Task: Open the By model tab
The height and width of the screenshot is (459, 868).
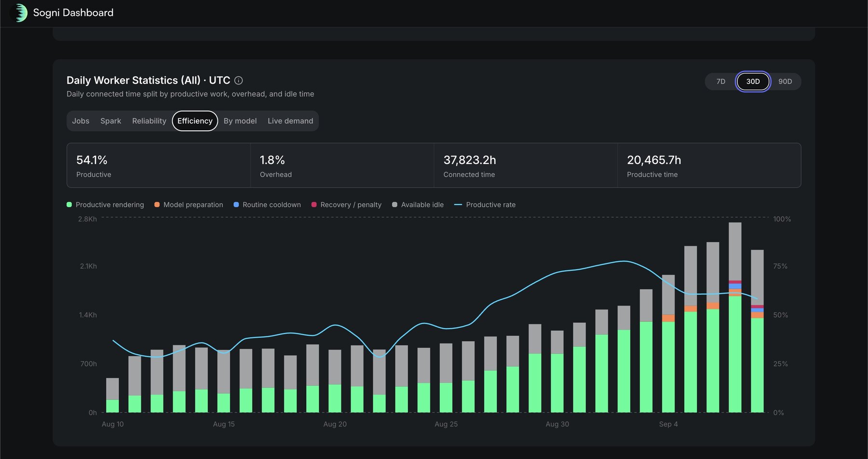Action: 240,121
